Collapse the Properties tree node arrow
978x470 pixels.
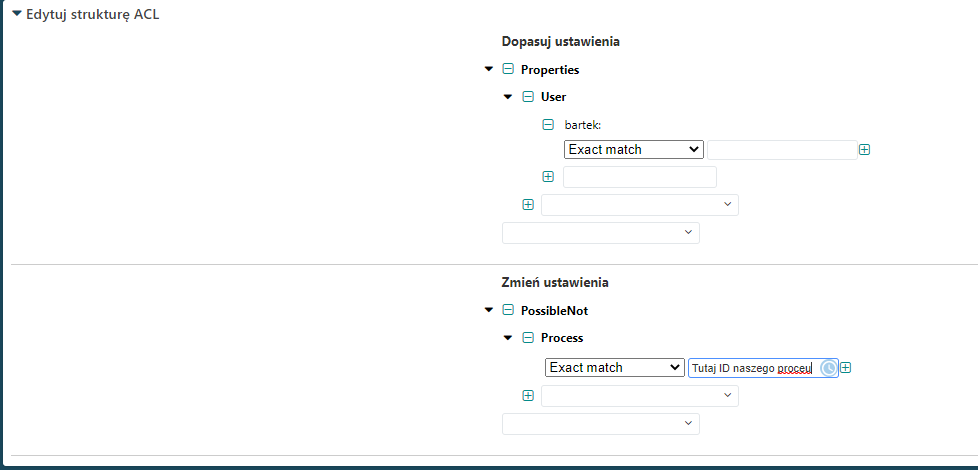(488, 70)
